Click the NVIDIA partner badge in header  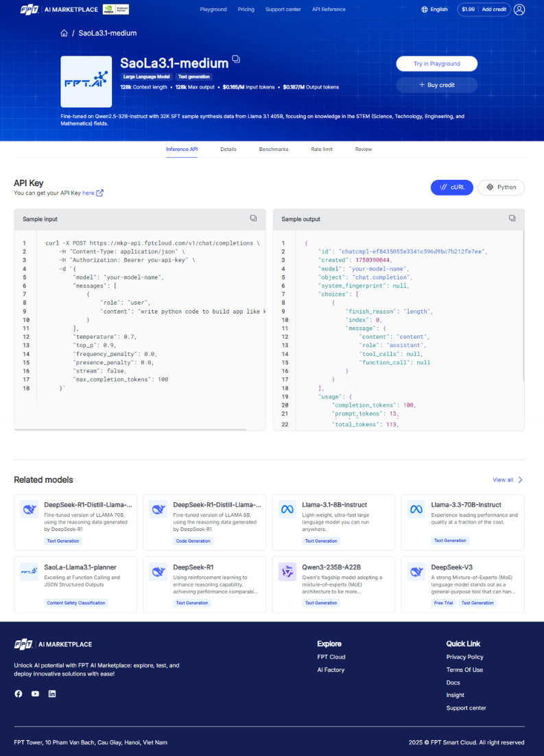tap(116, 9)
